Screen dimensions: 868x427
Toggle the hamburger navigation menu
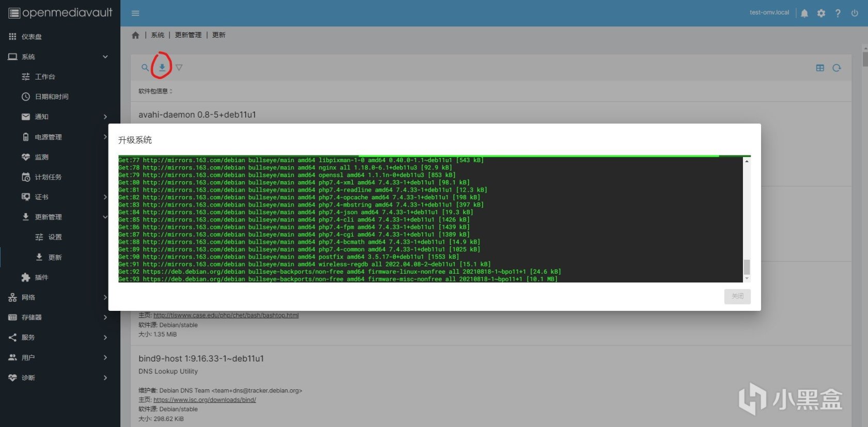[135, 13]
